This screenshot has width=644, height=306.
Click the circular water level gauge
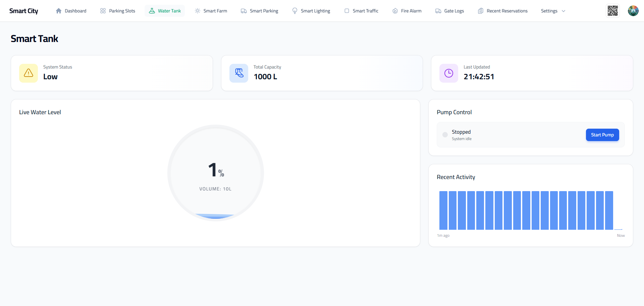[x=216, y=173]
